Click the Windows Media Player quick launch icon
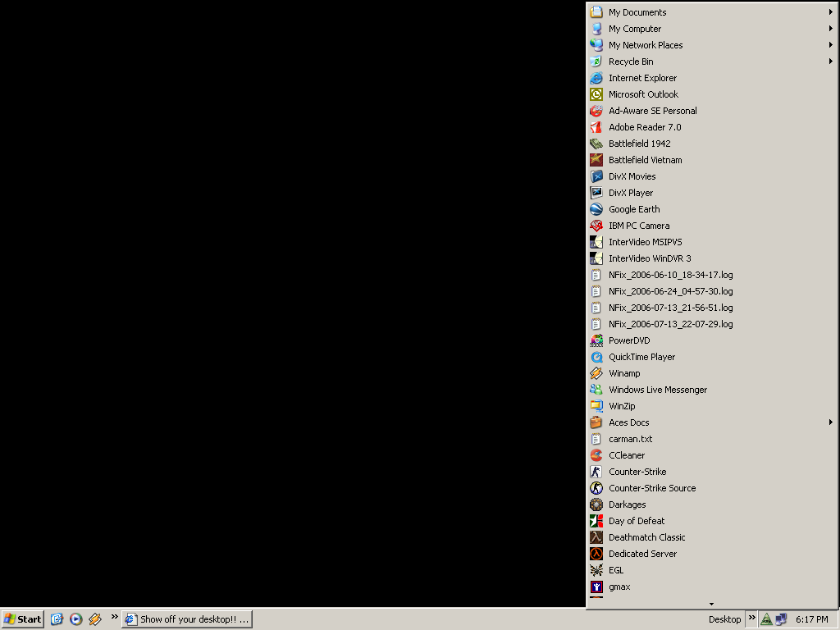This screenshot has width=840, height=630. tap(76, 619)
